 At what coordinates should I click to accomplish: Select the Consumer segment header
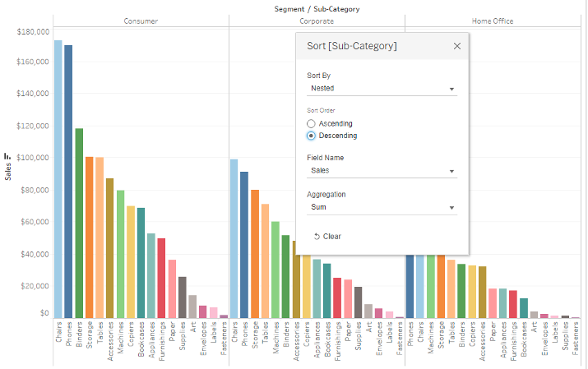pos(141,21)
